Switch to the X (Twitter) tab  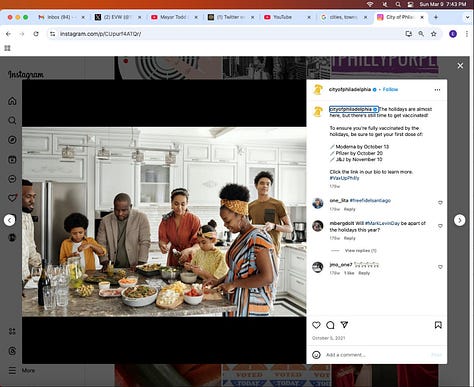pyautogui.click(x=117, y=17)
